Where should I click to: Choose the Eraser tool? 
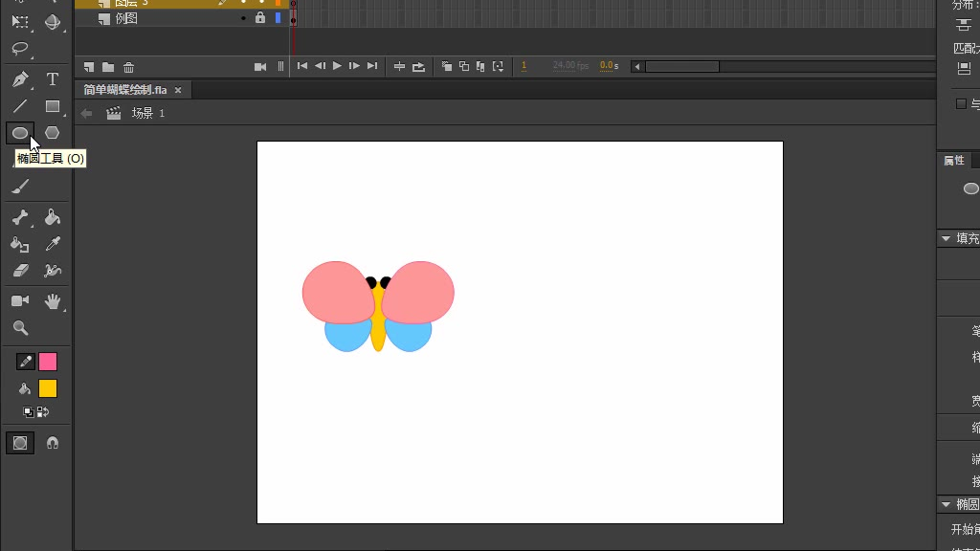[x=20, y=272]
